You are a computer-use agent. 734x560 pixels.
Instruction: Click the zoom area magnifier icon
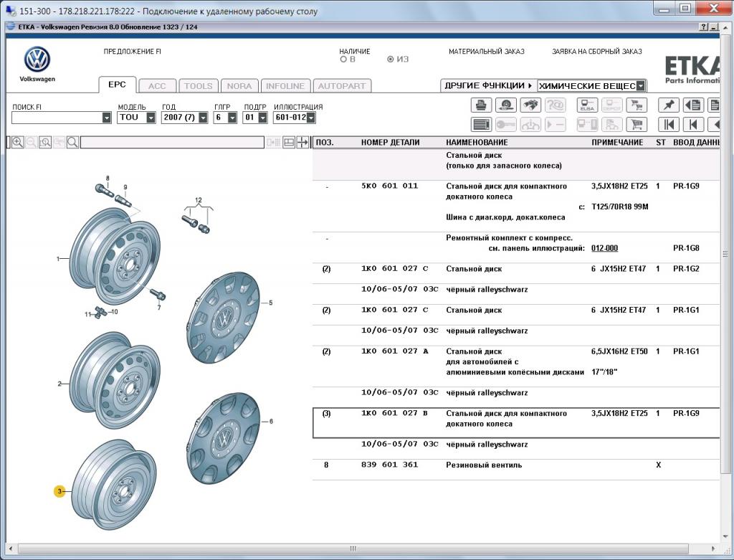(45, 143)
